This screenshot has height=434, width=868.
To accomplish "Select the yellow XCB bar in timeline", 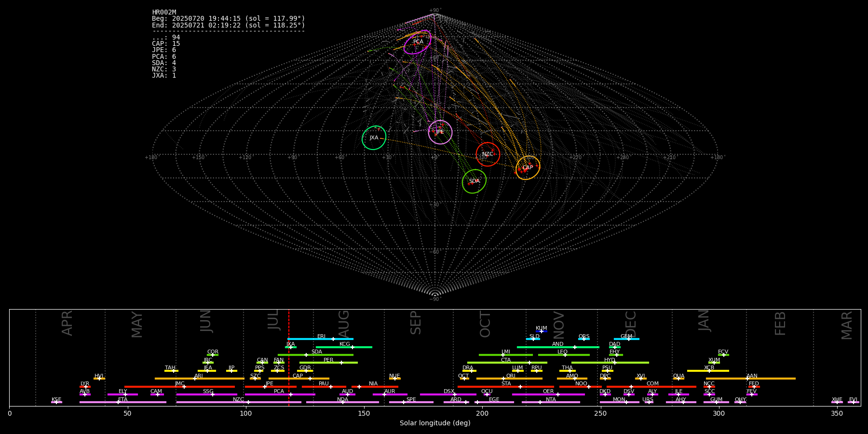I will click(x=708, y=371).
